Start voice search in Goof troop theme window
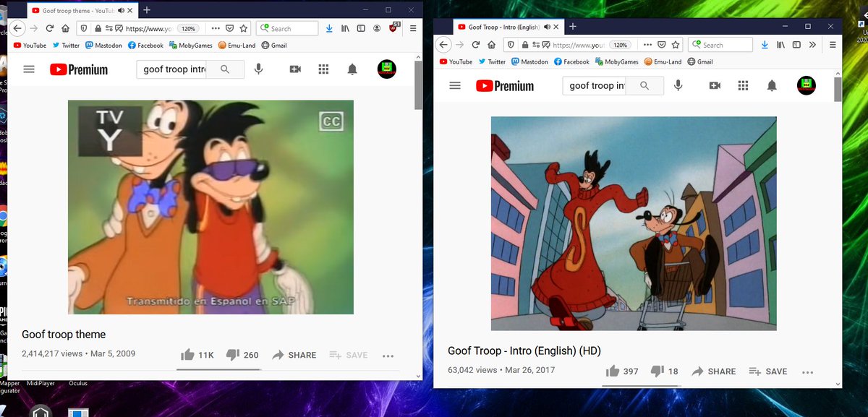The image size is (868, 417). click(x=258, y=69)
